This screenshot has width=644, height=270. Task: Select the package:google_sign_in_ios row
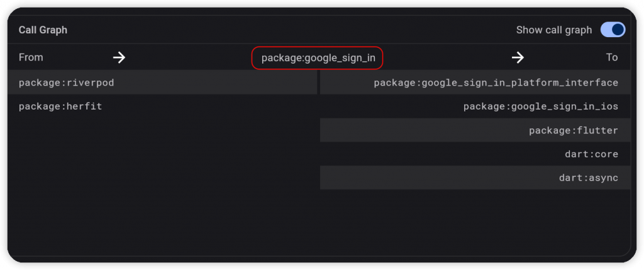(x=475, y=106)
